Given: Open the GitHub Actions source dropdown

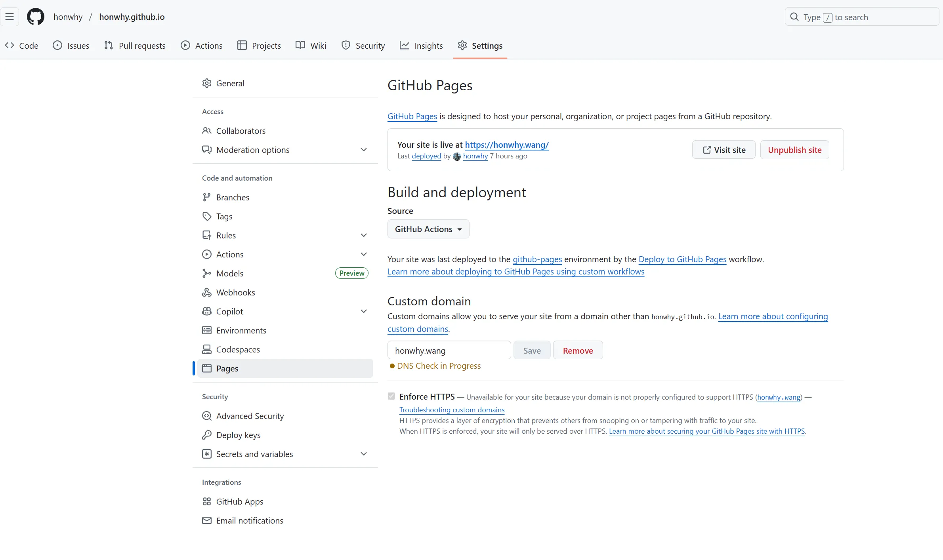Looking at the screenshot, I should [428, 229].
